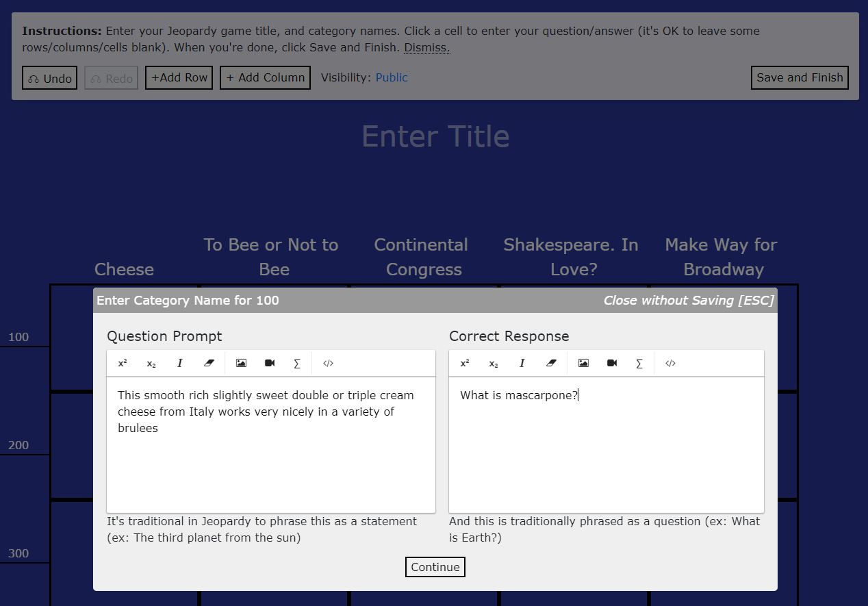Viewport: 868px width, 606px height.
Task: Insert a video into the Correct Response
Action: pos(611,363)
